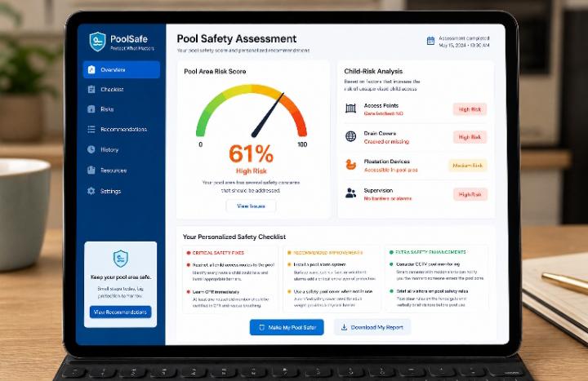Click Download My Report button
The height and width of the screenshot is (381, 588).
point(372,327)
